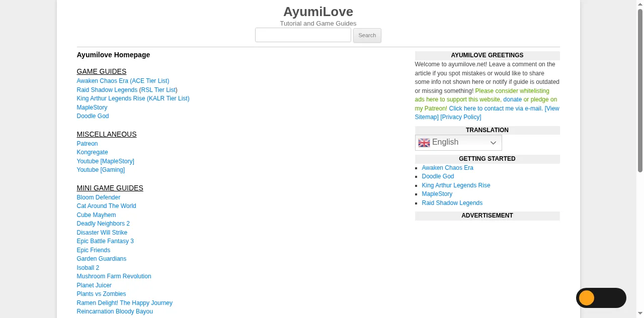644x318 pixels.
Task: Open Awaken Chaos Era (ACE Tier List) guide
Action: [123, 81]
